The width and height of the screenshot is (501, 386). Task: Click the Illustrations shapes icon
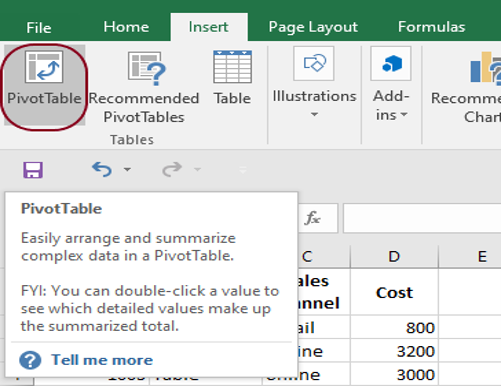314,63
